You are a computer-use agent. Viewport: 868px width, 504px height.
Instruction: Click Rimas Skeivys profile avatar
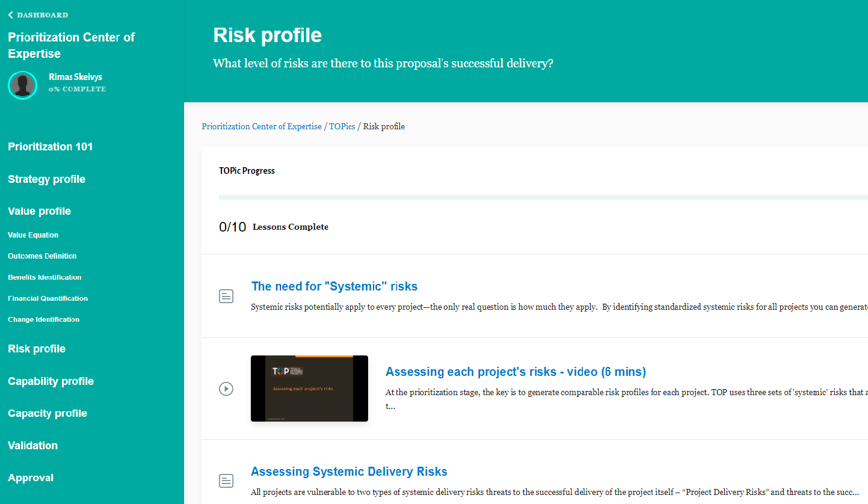pyautogui.click(x=23, y=85)
